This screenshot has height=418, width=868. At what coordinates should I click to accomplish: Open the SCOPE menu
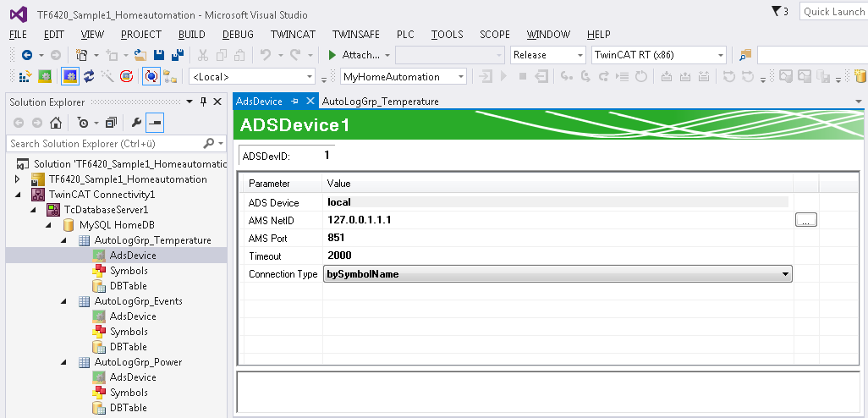tap(495, 35)
